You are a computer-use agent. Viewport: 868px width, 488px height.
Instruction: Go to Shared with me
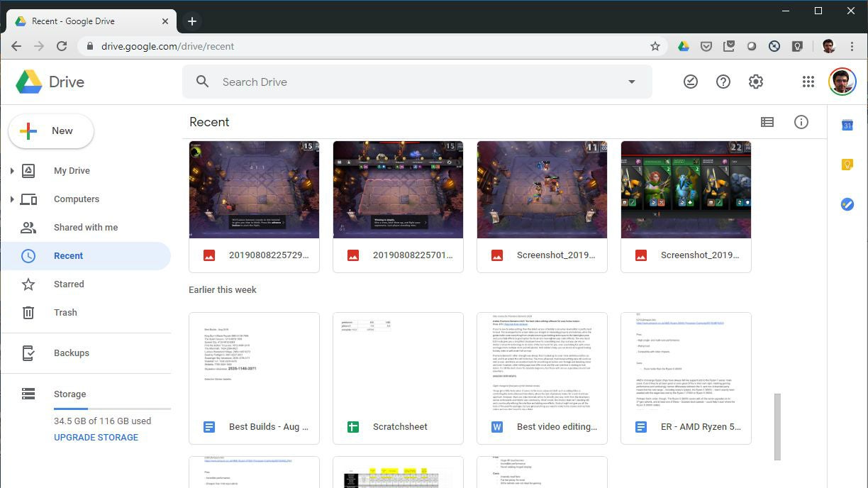click(85, 228)
